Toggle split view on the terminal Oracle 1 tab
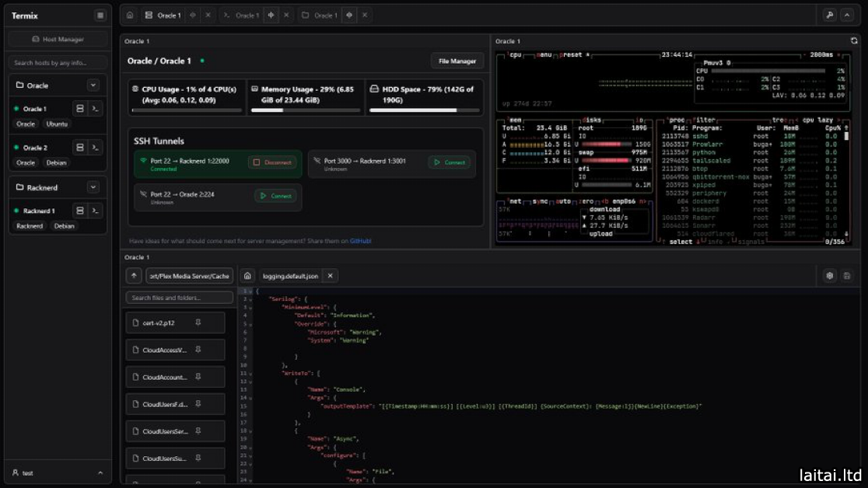Screen dimensions: 868x488 coord(271,15)
